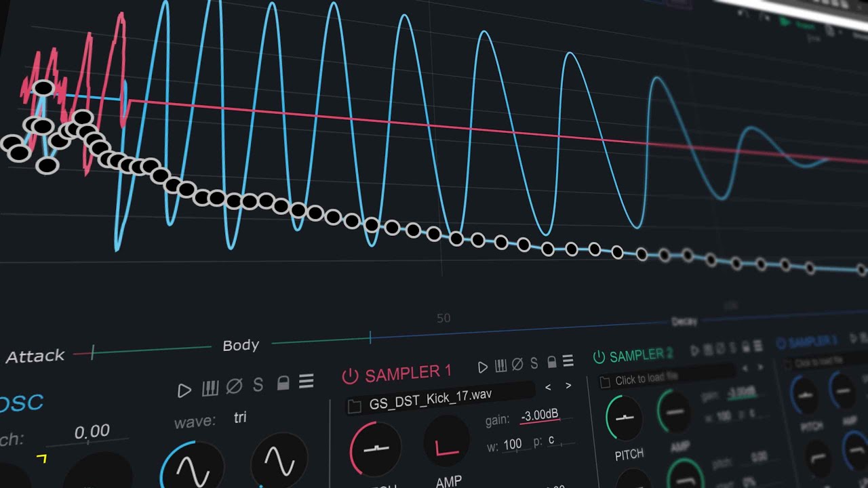Click the OSC pitch value 0.00
This screenshot has width=868, height=488.
[x=92, y=432]
